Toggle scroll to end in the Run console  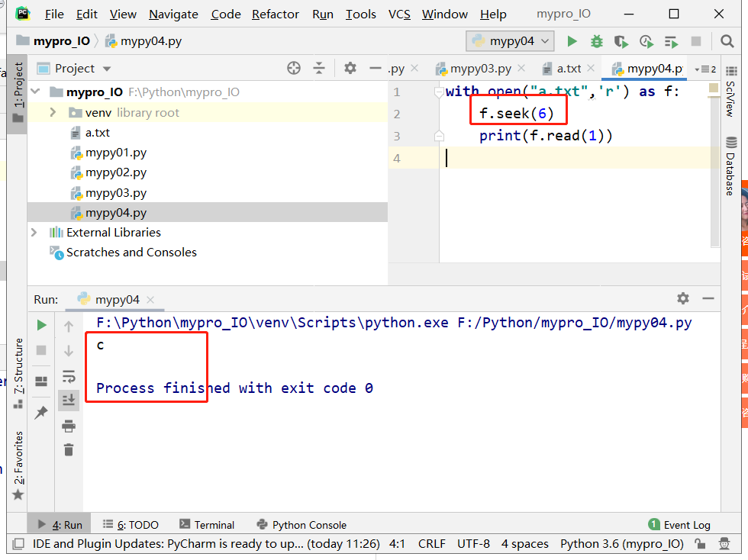[69, 400]
